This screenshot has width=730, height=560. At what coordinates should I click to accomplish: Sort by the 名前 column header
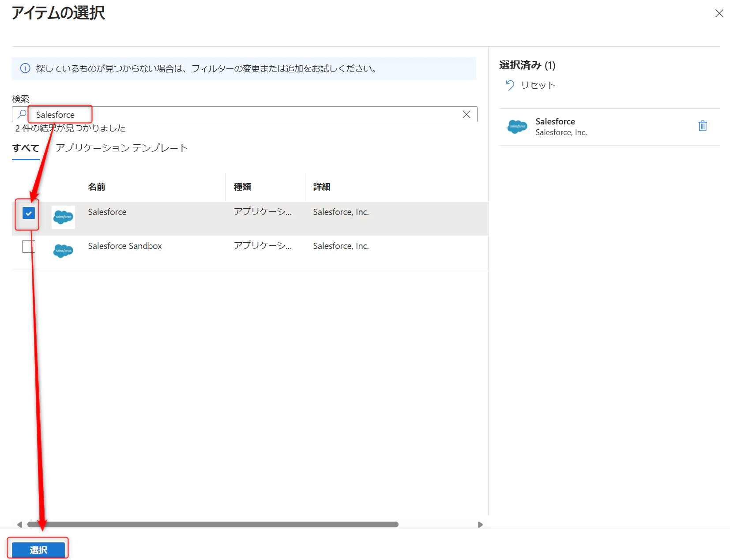click(x=97, y=187)
